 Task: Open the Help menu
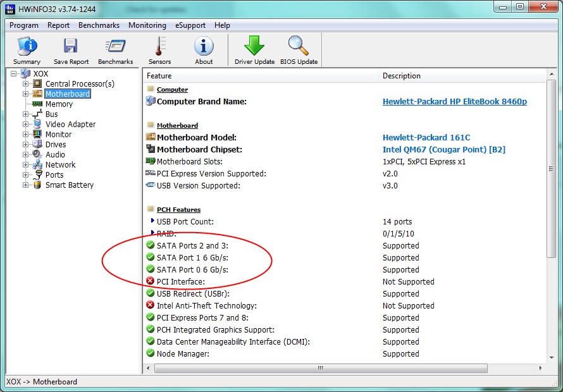pos(222,25)
